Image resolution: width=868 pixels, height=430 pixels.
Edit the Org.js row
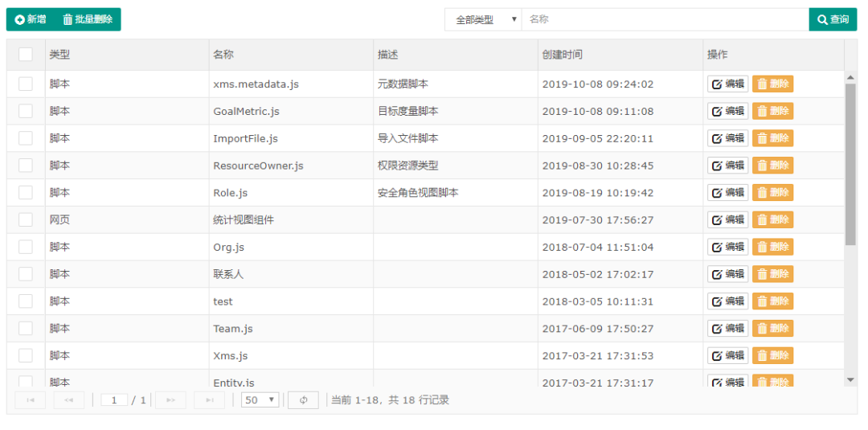point(727,246)
